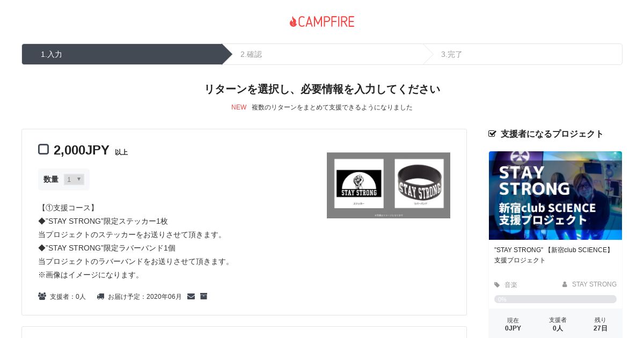Tick the 2,000JPY return checkbox
644x338 pixels.
pyautogui.click(x=43, y=149)
